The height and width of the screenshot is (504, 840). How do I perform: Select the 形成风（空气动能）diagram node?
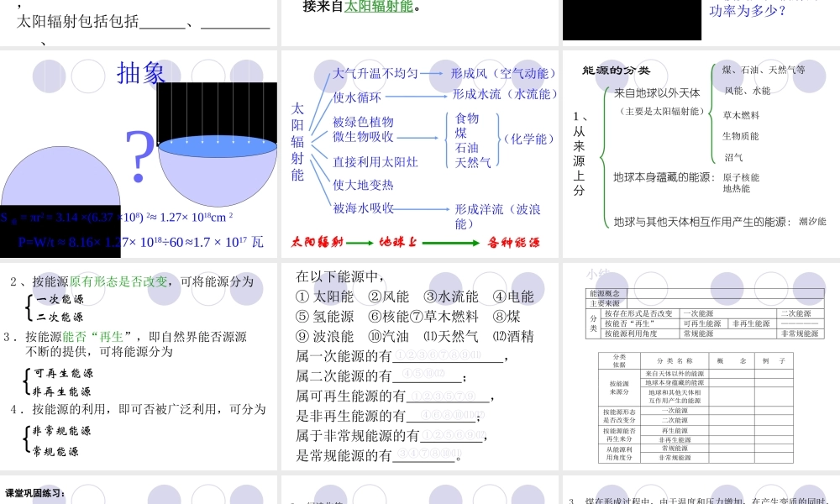501,73
